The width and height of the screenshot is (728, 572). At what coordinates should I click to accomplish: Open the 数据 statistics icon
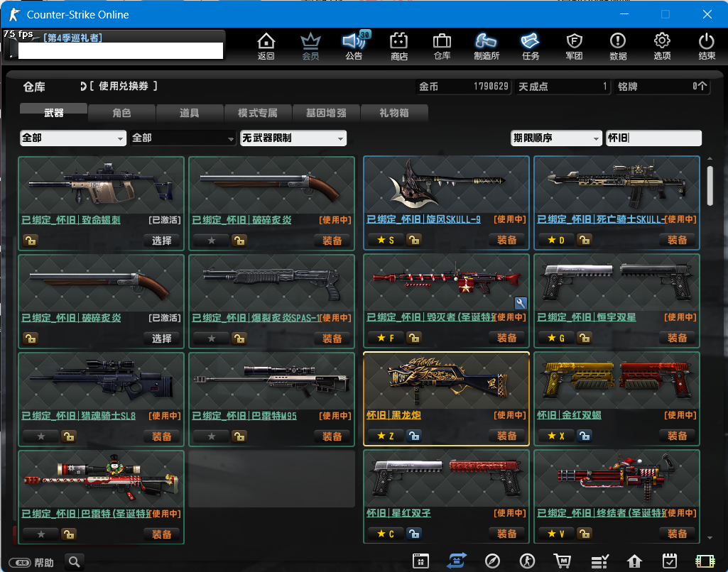tap(618, 46)
